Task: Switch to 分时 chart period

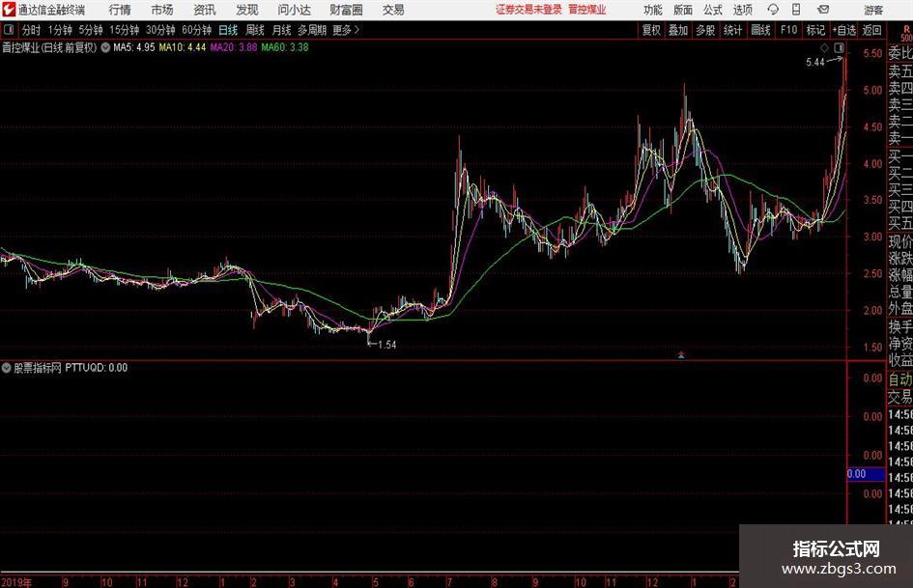Action: [x=32, y=30]
